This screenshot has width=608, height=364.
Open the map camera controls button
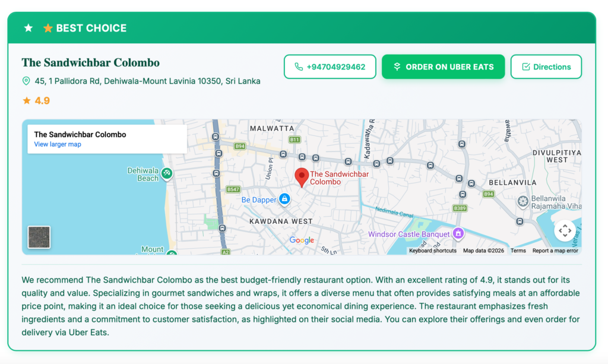click(x=565, y=230)
